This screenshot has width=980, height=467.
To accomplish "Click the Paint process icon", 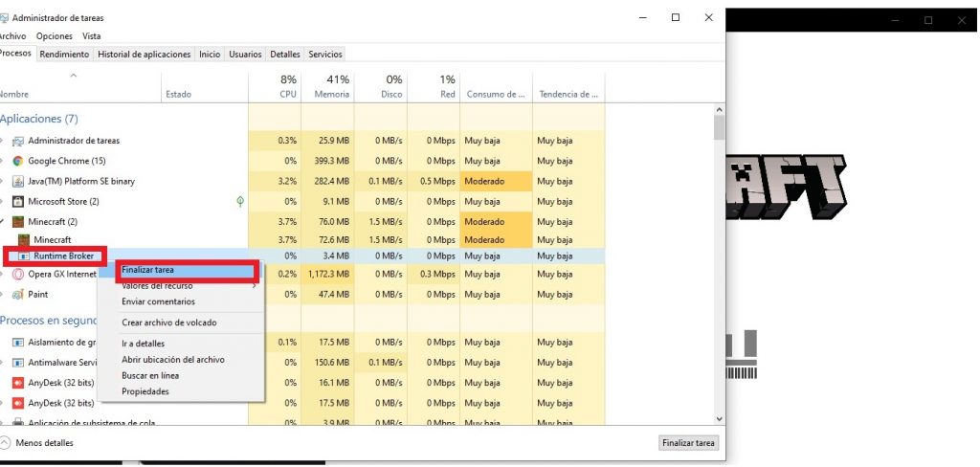I will [x=17, y=294].
